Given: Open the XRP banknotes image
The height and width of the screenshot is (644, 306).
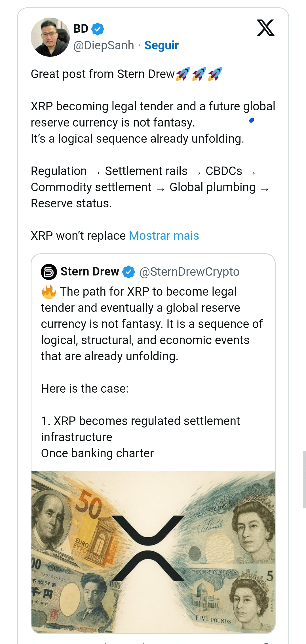Looking at the screenshot, I should (x=153, y=552).
